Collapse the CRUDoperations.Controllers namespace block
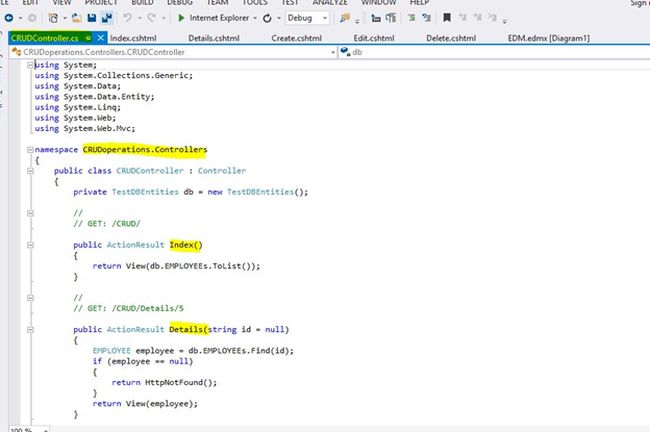Viewport: 650px width, 432px height. [x=30, y=150]
